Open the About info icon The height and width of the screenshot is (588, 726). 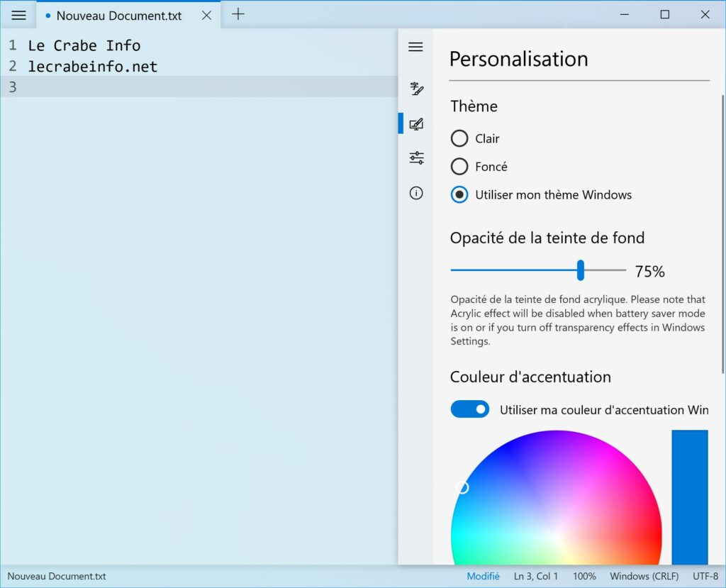tap(415, 193)
